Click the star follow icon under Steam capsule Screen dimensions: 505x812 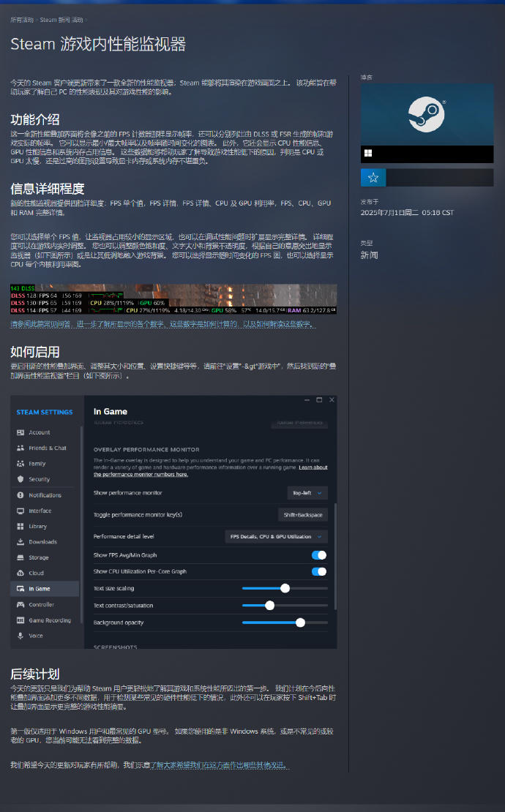point(373,178)
